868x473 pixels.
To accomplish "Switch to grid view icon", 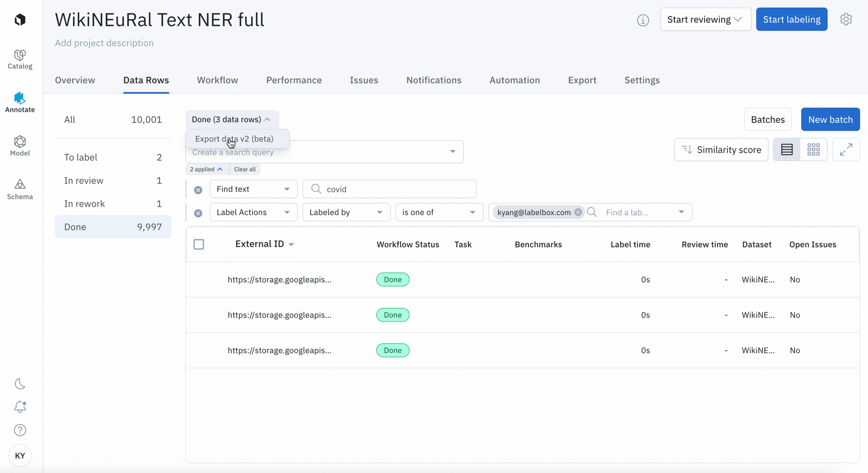I will click(x=813, y=150).
